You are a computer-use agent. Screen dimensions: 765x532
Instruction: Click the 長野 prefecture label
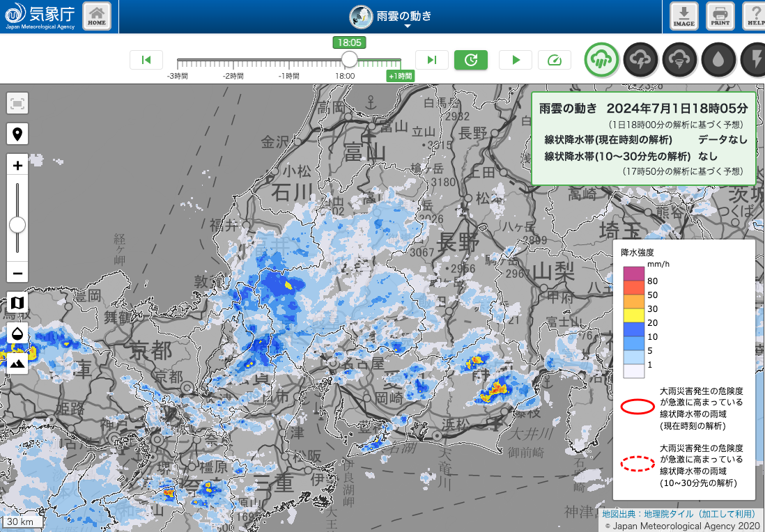458,242
